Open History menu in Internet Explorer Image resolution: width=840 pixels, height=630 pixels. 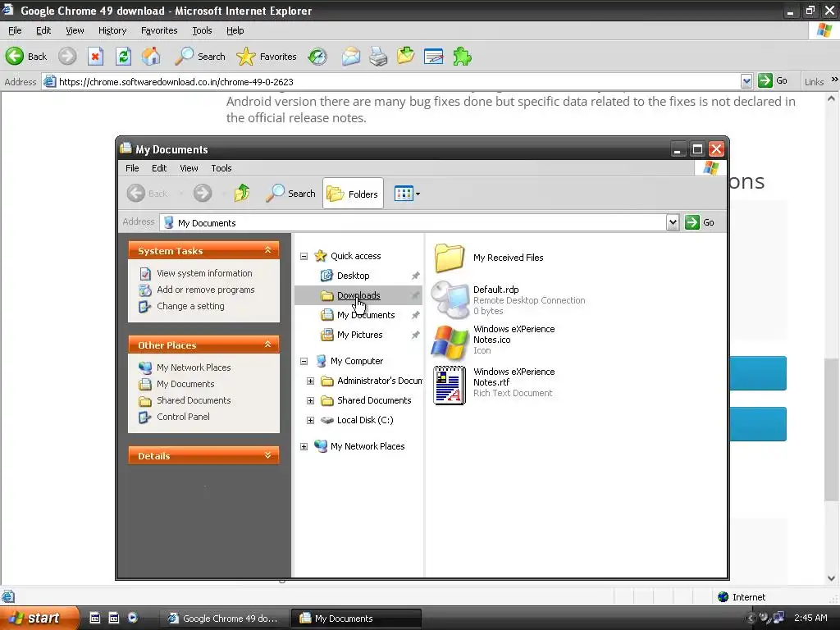pos(112,30)
